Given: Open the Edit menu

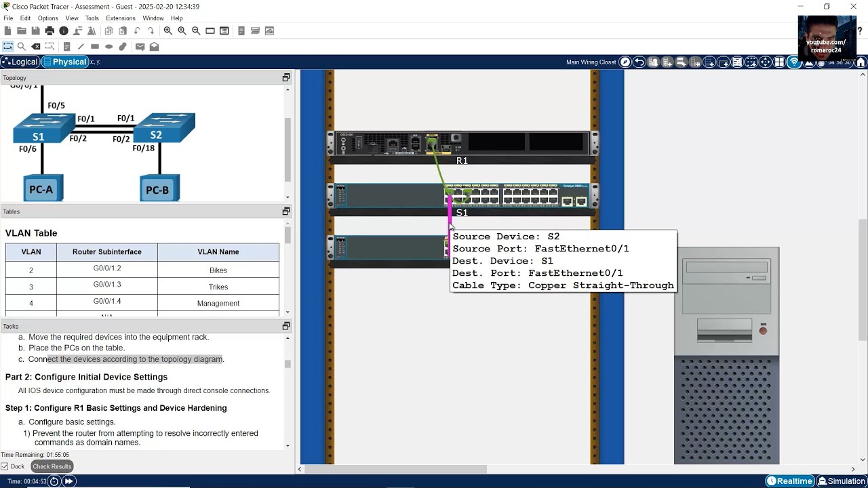Looking at the screenshot, I should 25,18.
